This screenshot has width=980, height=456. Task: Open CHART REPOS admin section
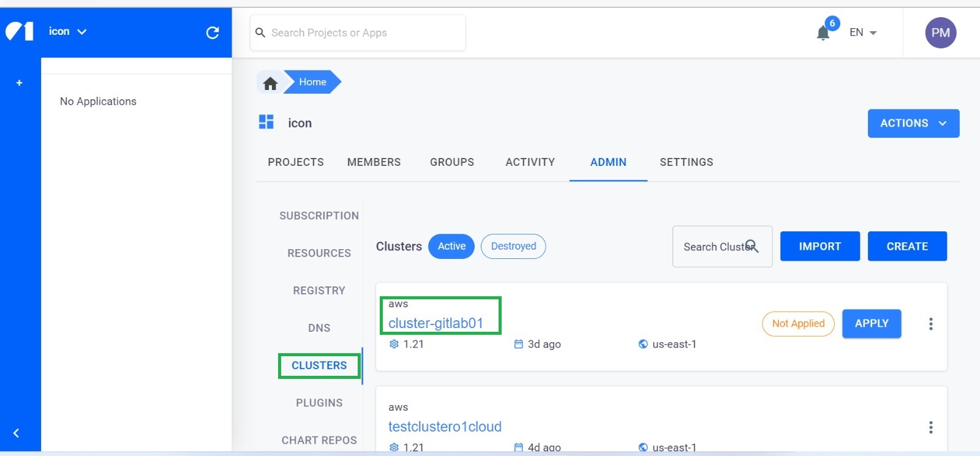click(x=319, y=440)
